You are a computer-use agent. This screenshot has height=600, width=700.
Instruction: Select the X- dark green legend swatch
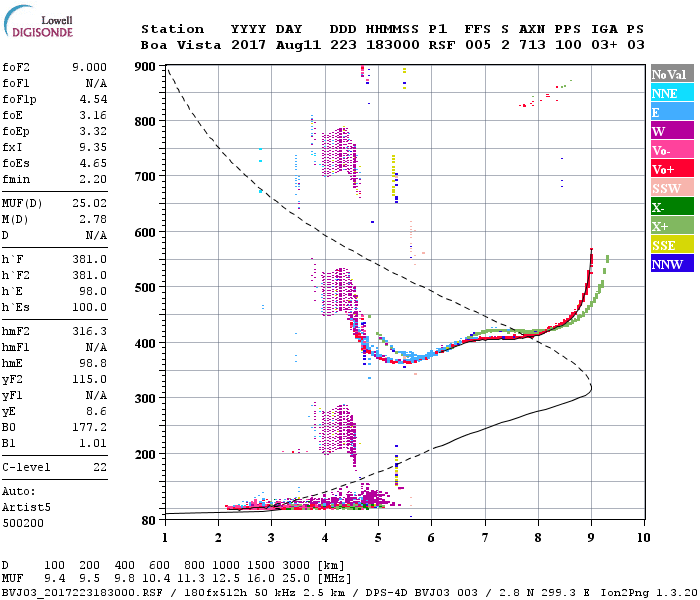tap(672, 206)
